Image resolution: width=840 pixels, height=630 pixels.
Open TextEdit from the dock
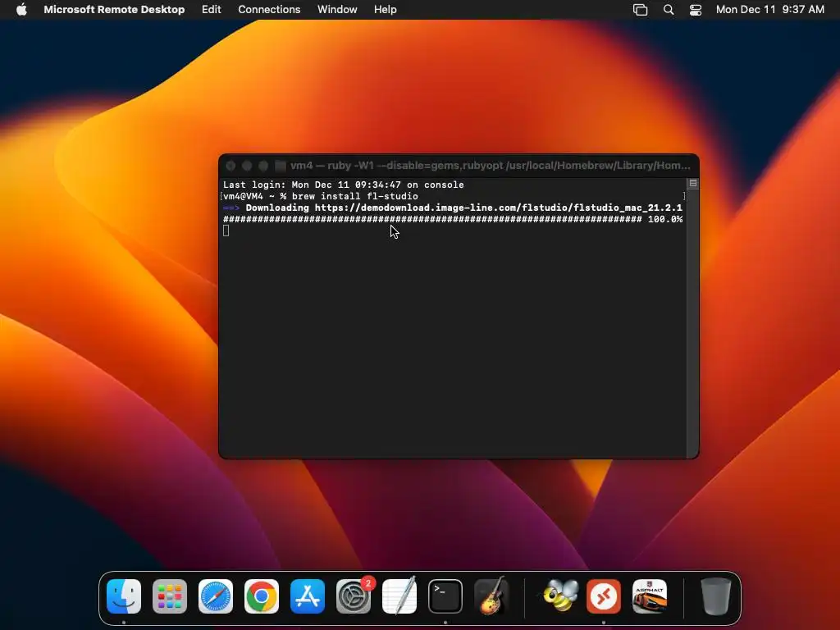pos(399,596)
